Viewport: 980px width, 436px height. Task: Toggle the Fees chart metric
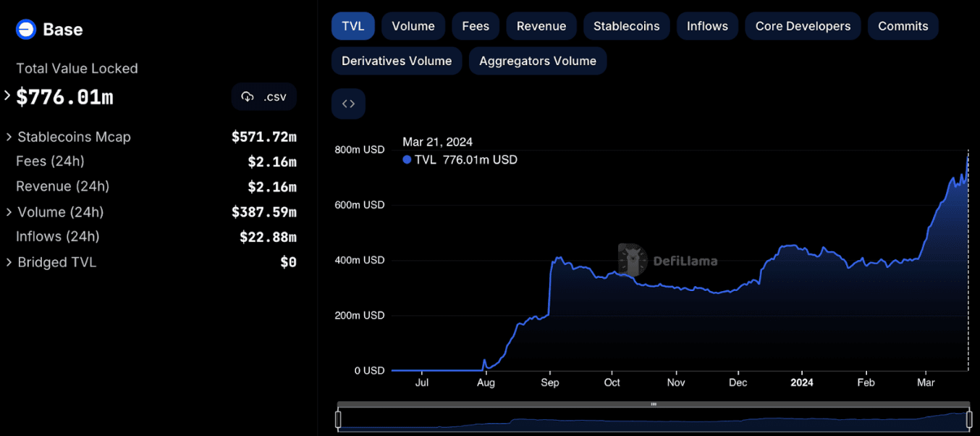476,26
